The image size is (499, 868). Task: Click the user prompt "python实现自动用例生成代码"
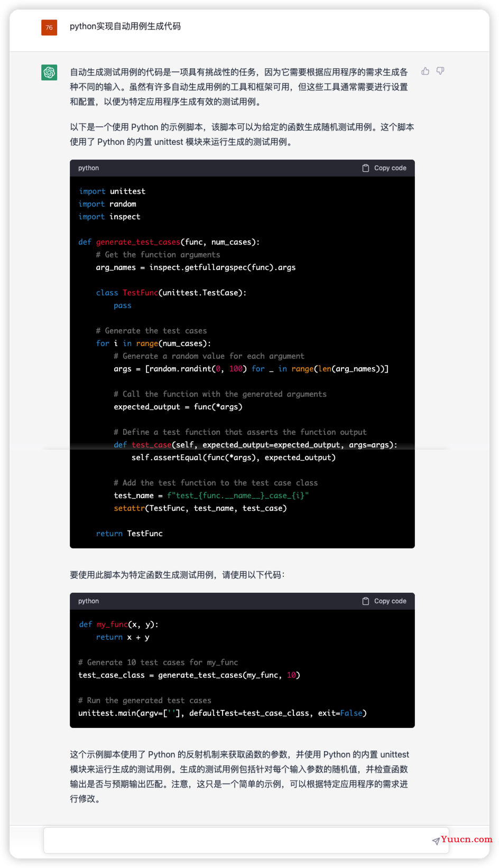(125, 26)
